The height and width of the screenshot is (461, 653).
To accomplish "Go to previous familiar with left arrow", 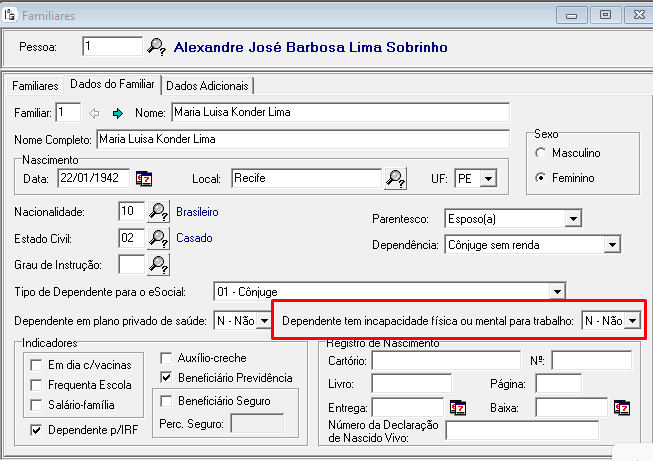I will (96, 112).
